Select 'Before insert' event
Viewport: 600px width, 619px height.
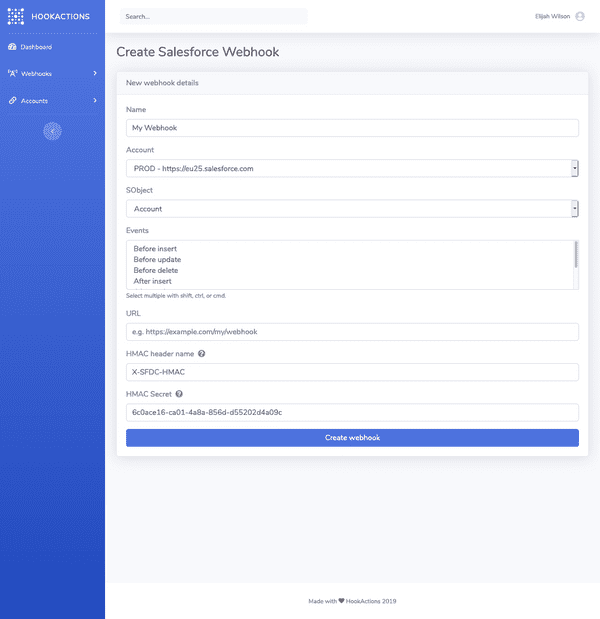pyautogui.click(x=155, y=249)
